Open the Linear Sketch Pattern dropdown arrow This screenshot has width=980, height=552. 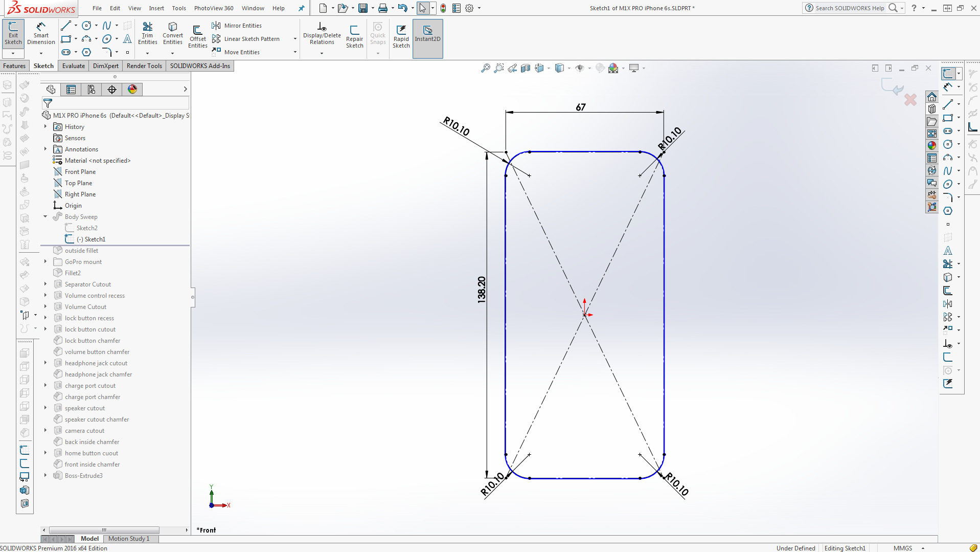coord(295,39)
